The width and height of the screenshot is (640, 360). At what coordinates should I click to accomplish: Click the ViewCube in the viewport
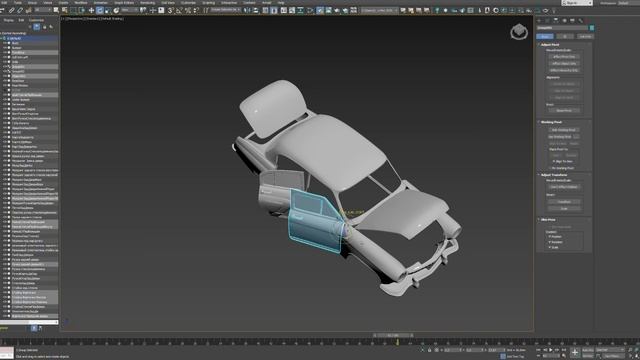tap(519, 31)
